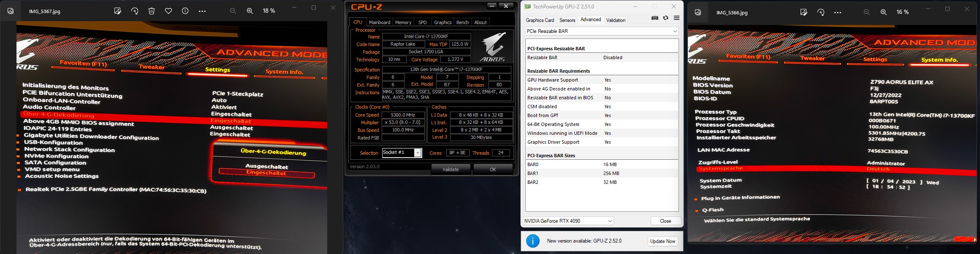Click the Update Now button

[x=662, y=241]
